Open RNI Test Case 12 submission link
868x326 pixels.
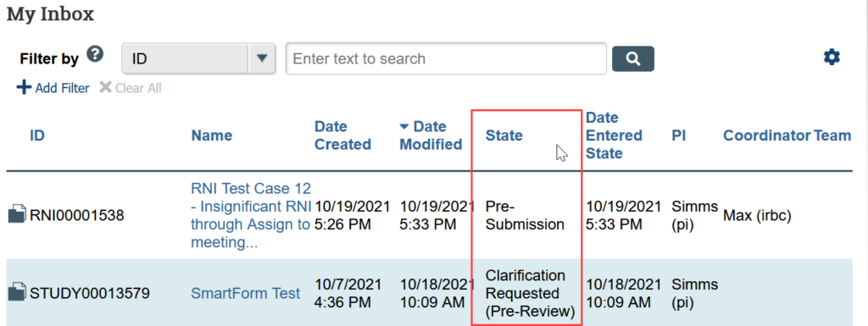[252, 215]
